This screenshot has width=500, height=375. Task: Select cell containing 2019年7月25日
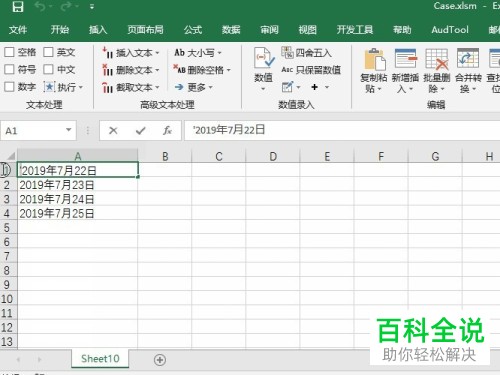[x=77, y=213]
